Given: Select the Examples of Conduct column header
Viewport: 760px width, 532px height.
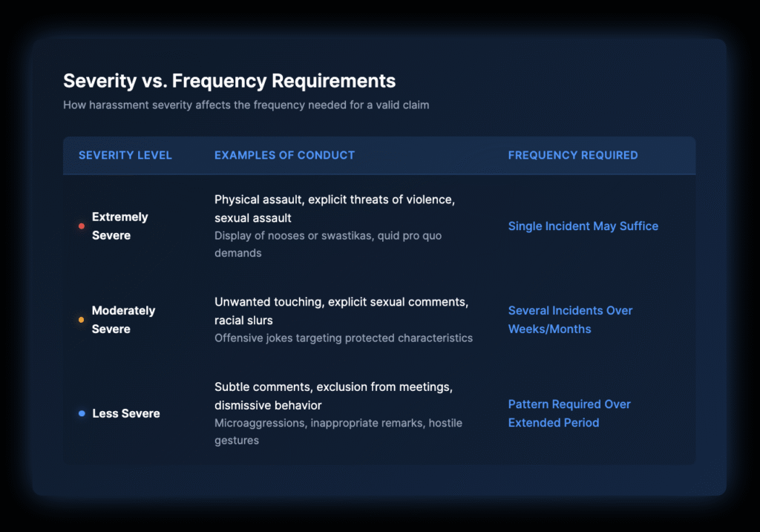Looking at the screenshot, I should (284, 156).
